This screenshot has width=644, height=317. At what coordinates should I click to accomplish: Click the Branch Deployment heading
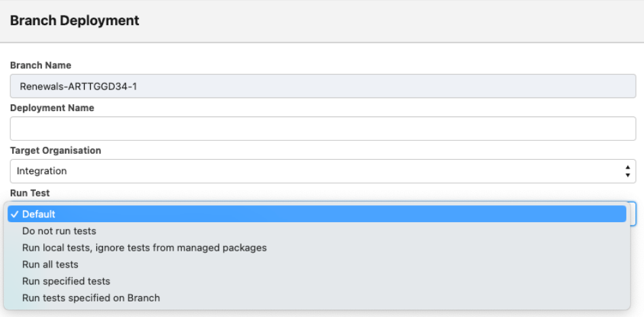point(75,20)
